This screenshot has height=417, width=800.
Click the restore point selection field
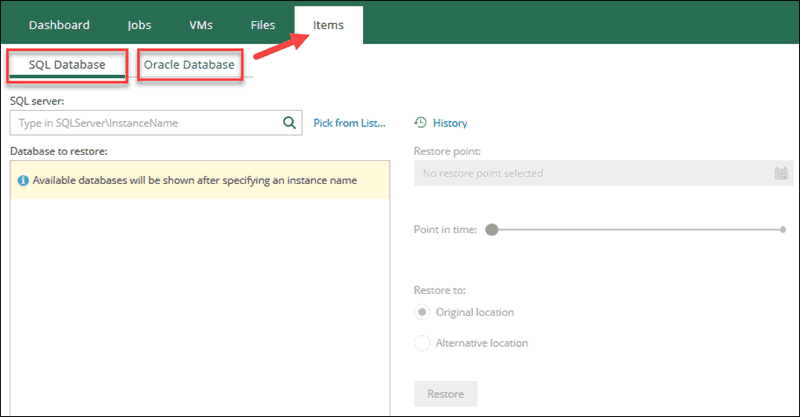pos(604,173)
